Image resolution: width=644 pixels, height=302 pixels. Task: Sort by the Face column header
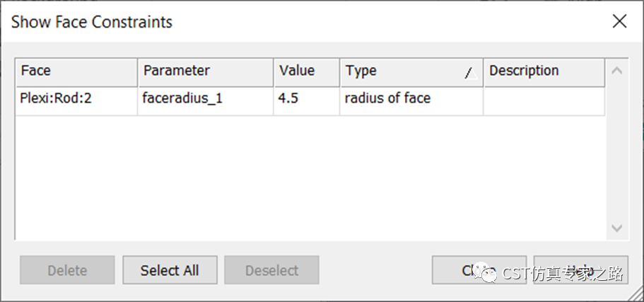[76, 72]
